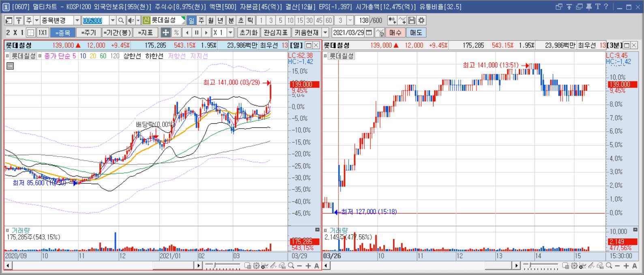Viewport: 644px width, 275px height.
Task: Click the stock code search magnifier icon
Action: coord(121,20)
